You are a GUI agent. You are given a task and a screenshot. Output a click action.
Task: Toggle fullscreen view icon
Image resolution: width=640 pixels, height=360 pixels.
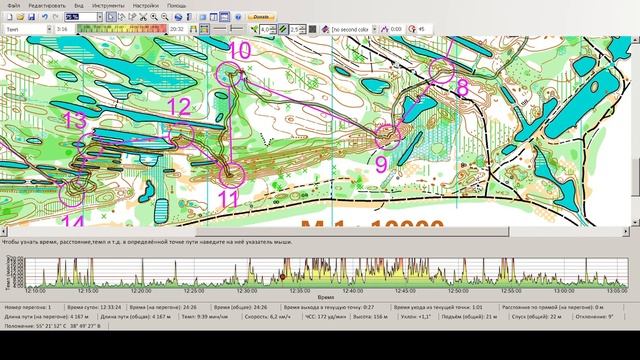[203, 17]
